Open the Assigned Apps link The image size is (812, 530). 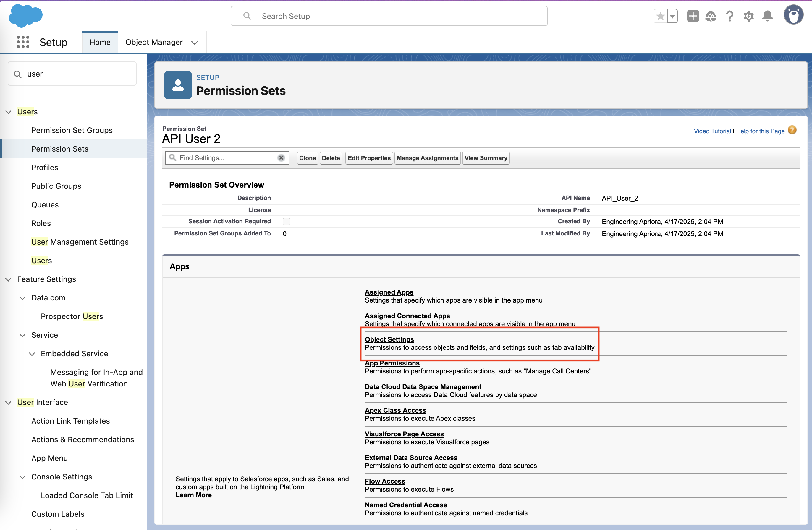(389, 292)
